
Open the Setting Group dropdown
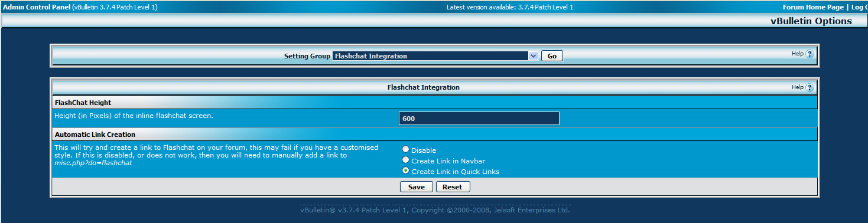(435, 56)
